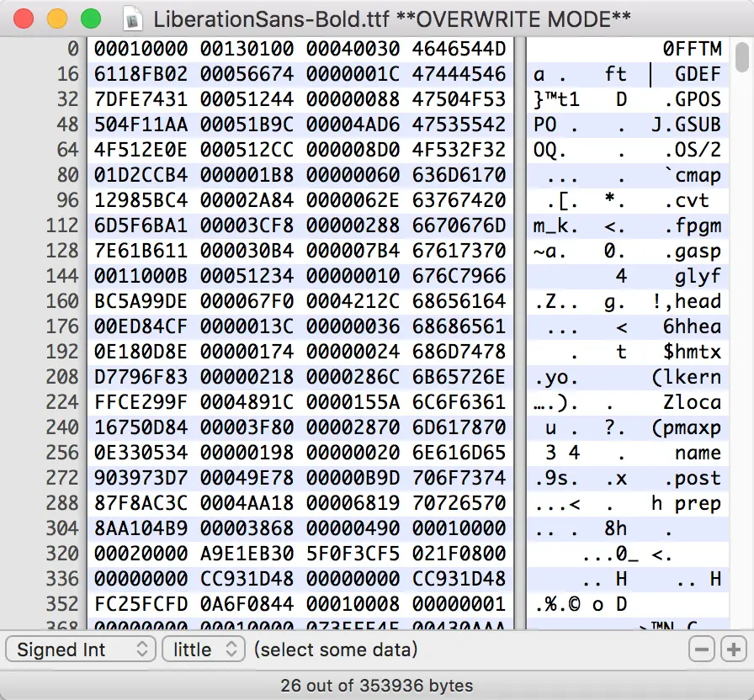Screen dimensions: 754x700
Task: Click hex group 7DFE7431 at offset 32
Action: [x=141, y=99]
